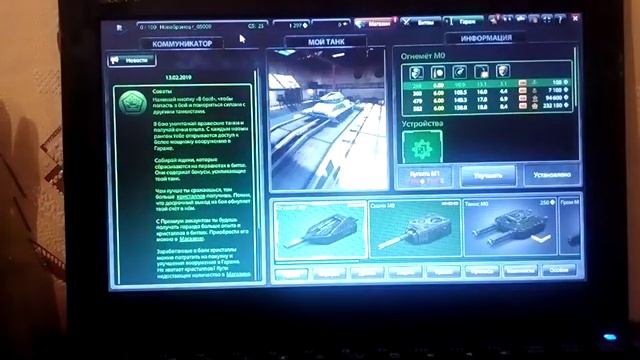640x360 pixels.
Task: Click the fifth shield stat icon
Action: click(503, 71)
